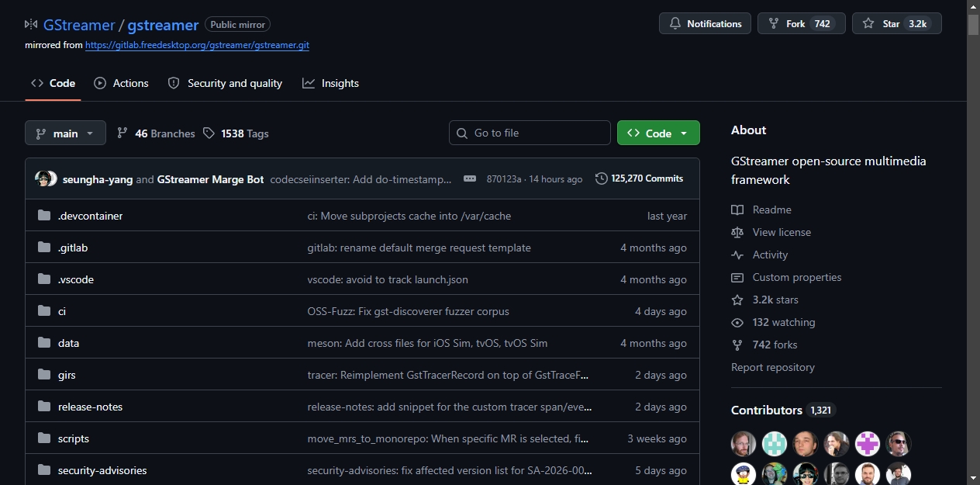The height and width of the screenshot is (485, 980).
Task: Click the folder icon beside girs
Action: pos(44,375)
